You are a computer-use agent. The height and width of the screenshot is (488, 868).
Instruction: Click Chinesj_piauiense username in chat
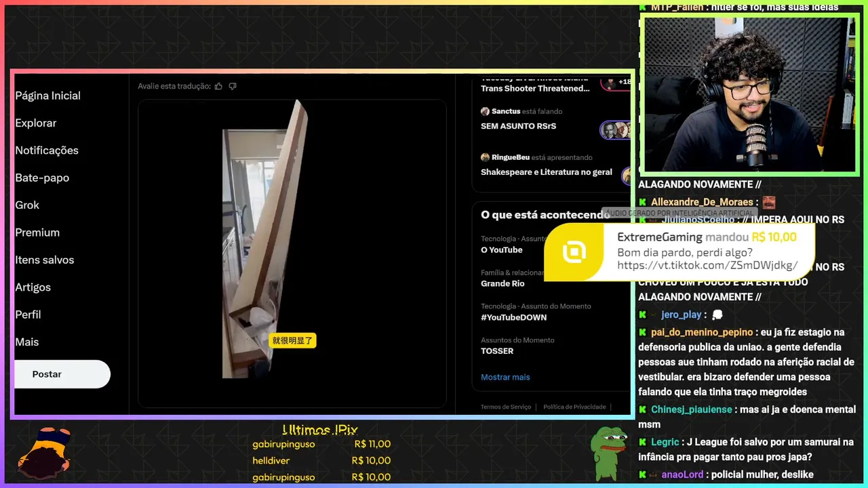pyautogui.click(x=692, y=409)
